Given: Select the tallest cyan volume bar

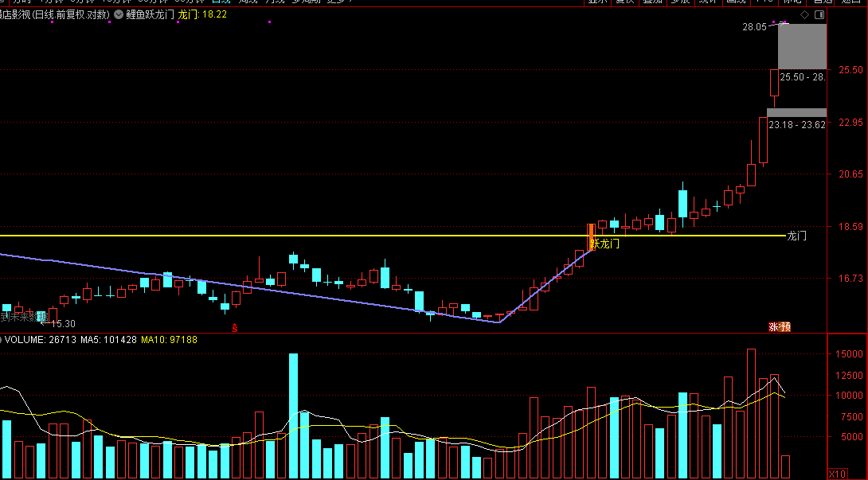Looking at the screenshot, I should coord(293,416).
